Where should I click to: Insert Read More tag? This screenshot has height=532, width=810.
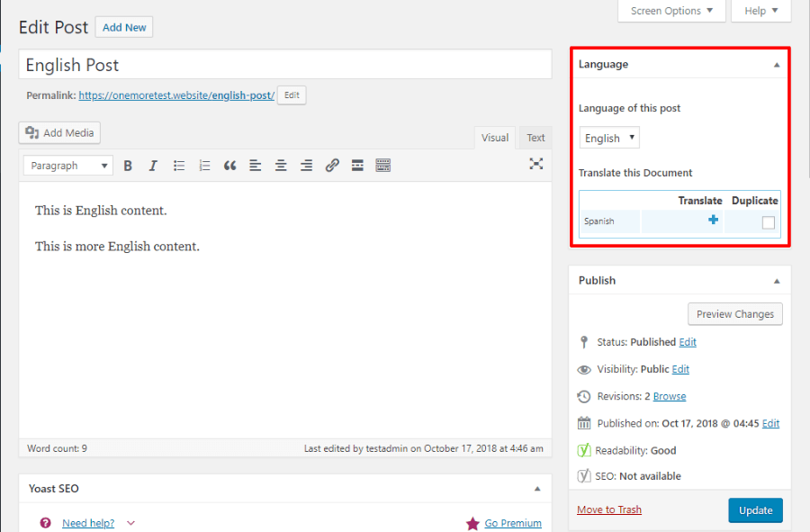coord(357,166)
